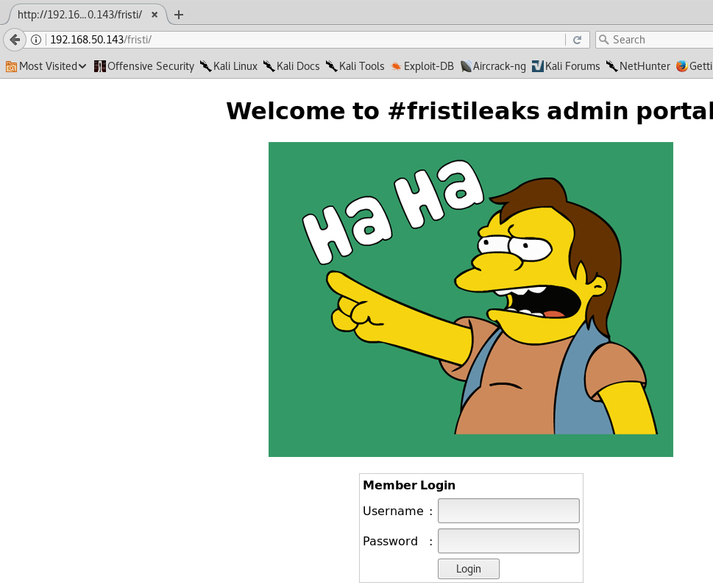Open the Offensive Security bookmark
Screen dimensions: 713x588
click(x=144, y=66)
